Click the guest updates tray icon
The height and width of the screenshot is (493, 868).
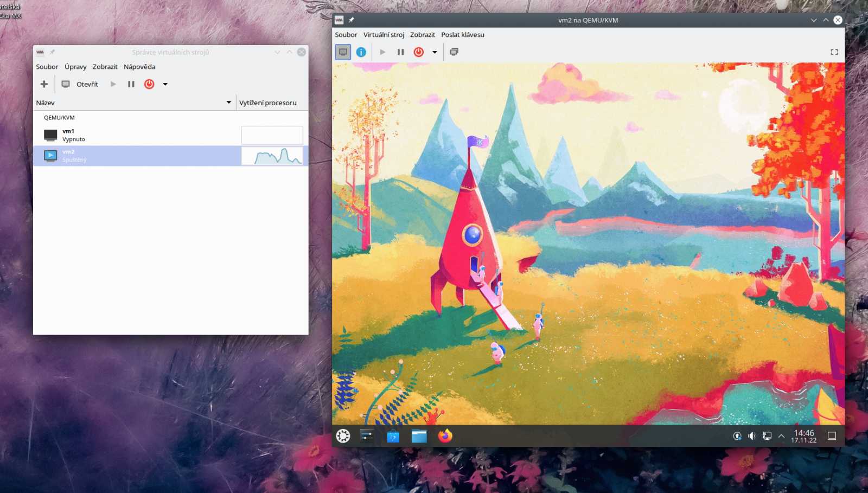737,436
